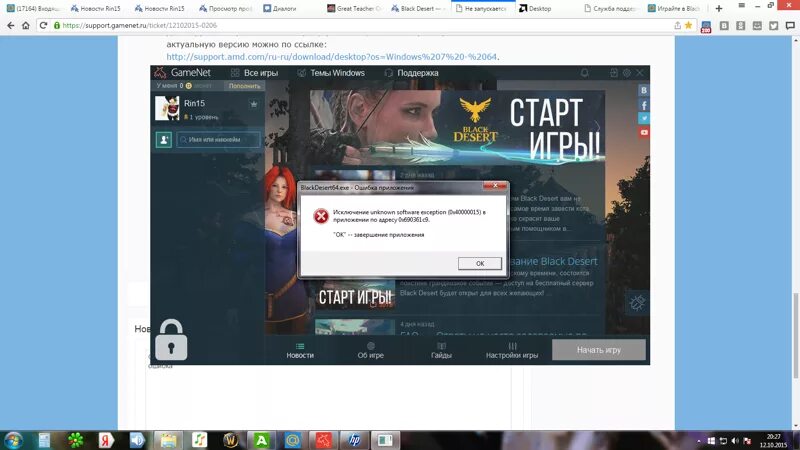This screenshot has width=800, height=450.
Task: Open Настройки игры tab
Action: (x=512, y=351)
